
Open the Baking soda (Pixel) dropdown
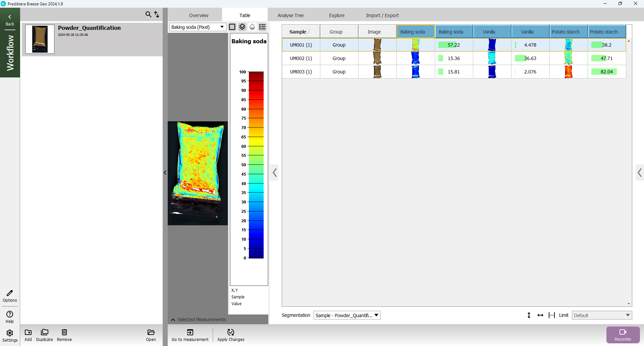pos(198,27)
